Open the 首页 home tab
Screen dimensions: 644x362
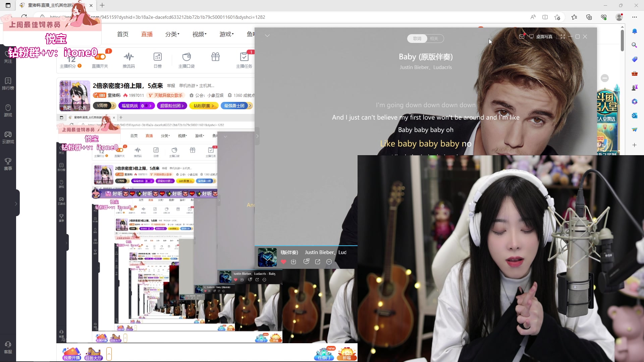point(123,34)
